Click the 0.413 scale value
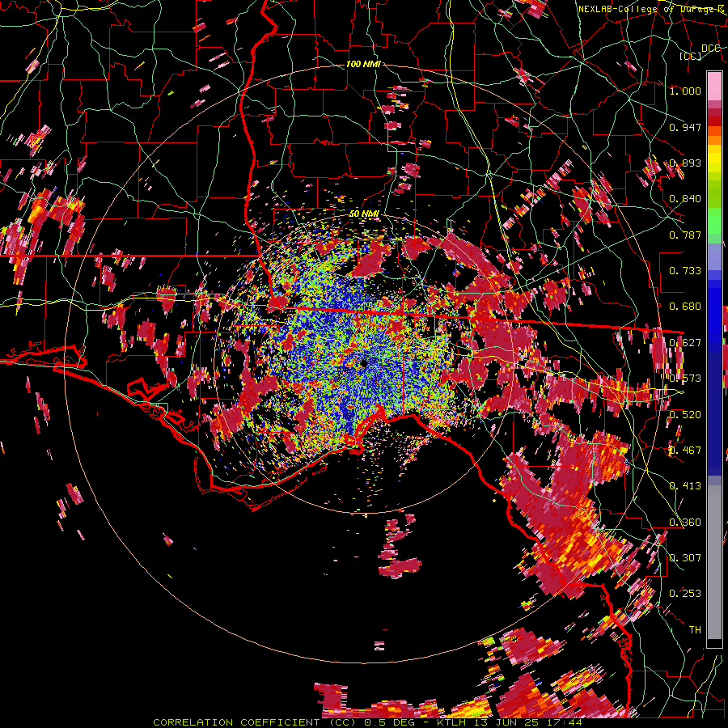Viewport: 728px width, 728px height. pyautogui.click(x=685, y=486)
